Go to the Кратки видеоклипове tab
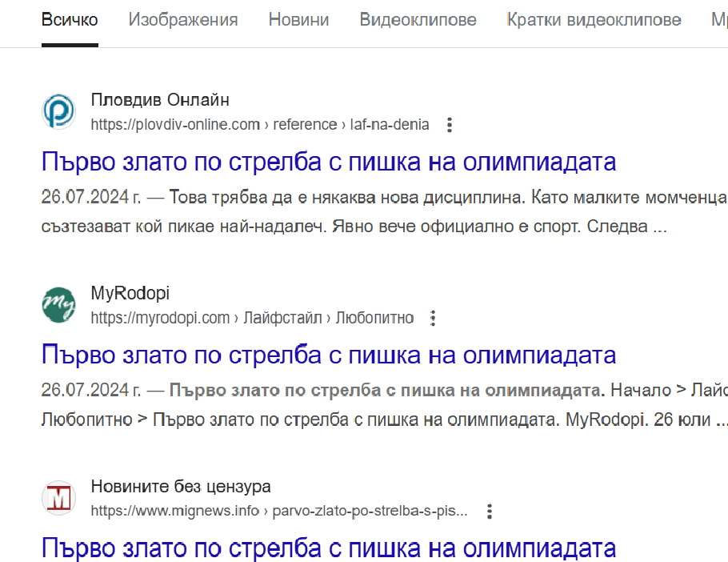 point(594,20)
